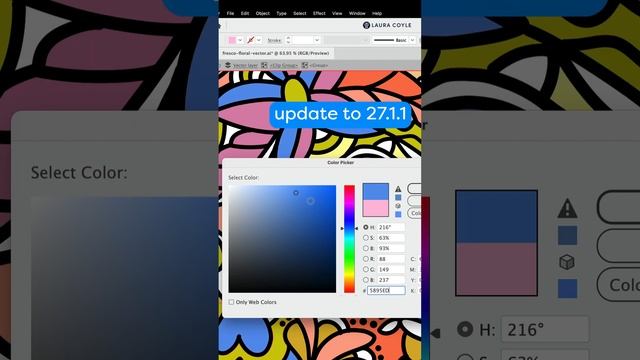Click the Clip Group breadcrumb icon
Image resolution: width=640 pixels, height=360 pixels.
click(x=264, y=65)
